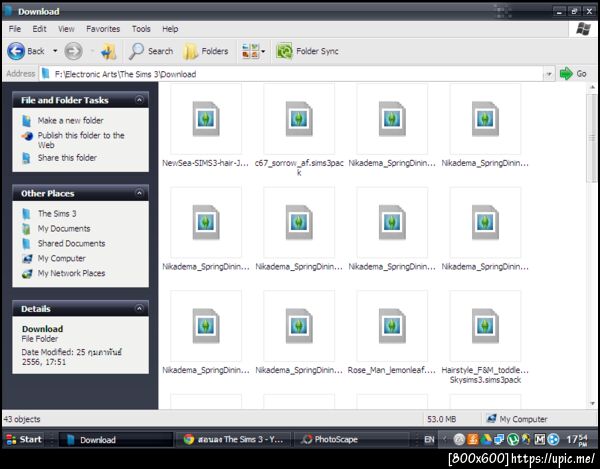Image resolution: width=600 pixels, height=469 pixels.
Task: Open the Help menu
Action: (x=170, y=29)
